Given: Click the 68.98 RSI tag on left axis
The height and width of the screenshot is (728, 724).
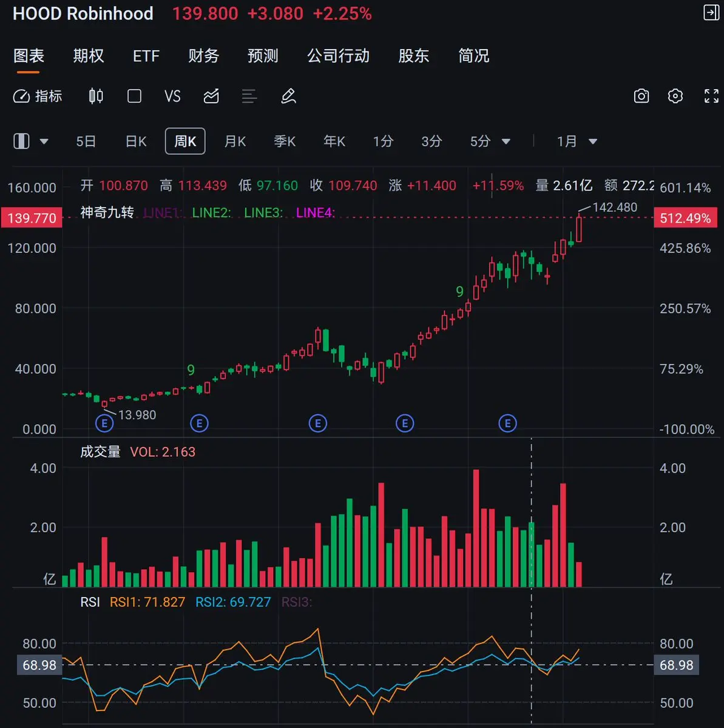Looking at the screenshot, I should coord(39,665).
